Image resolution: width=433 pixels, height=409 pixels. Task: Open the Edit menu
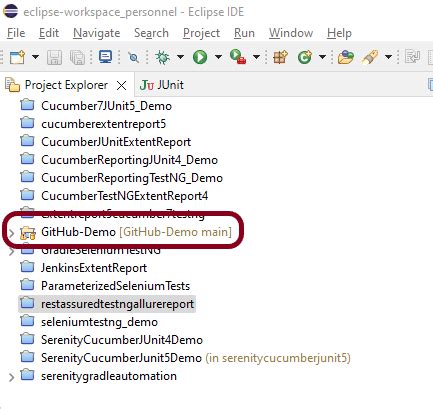tap(49, 33)
